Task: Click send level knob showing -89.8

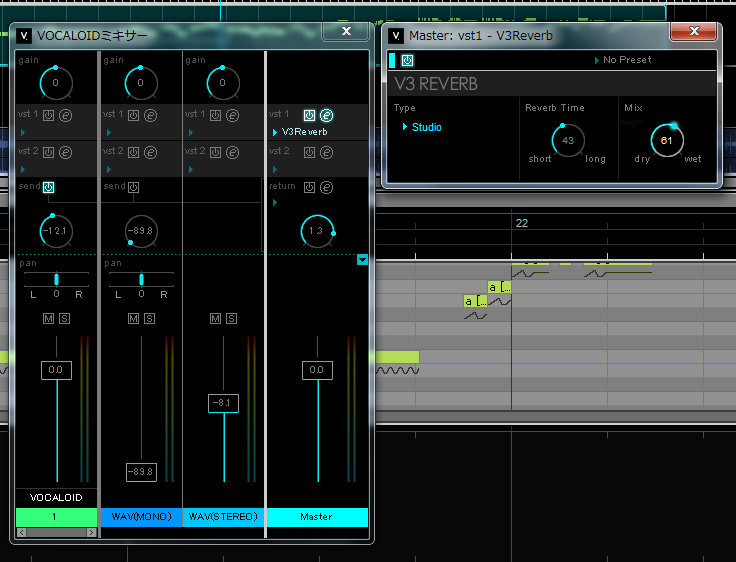Action: pos(141,231)
